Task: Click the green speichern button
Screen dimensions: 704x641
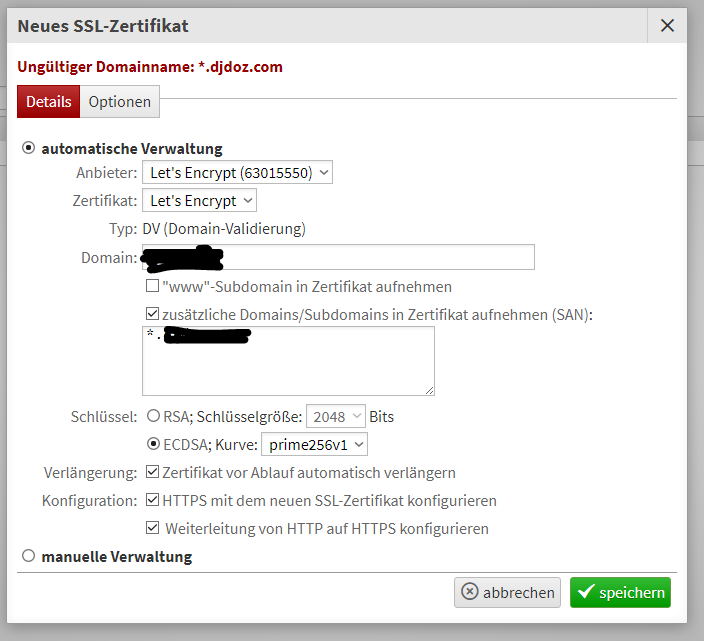Action: [x=620, y=592]
